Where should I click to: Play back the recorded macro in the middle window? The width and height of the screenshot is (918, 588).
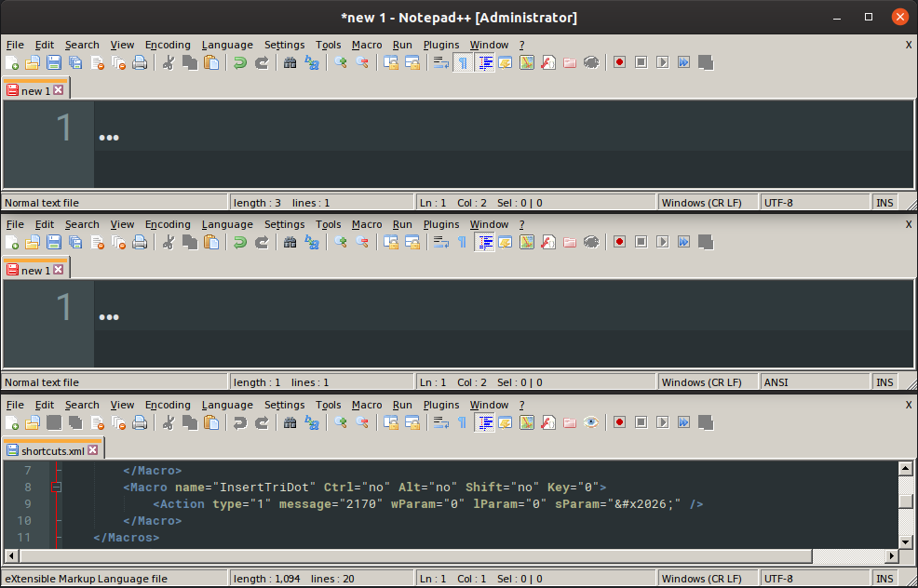pos(662,242)
